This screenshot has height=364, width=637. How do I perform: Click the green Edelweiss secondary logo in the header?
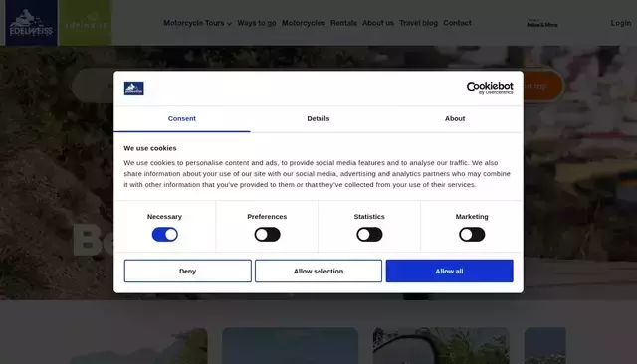pyautogui.click(x=86, y=23)
